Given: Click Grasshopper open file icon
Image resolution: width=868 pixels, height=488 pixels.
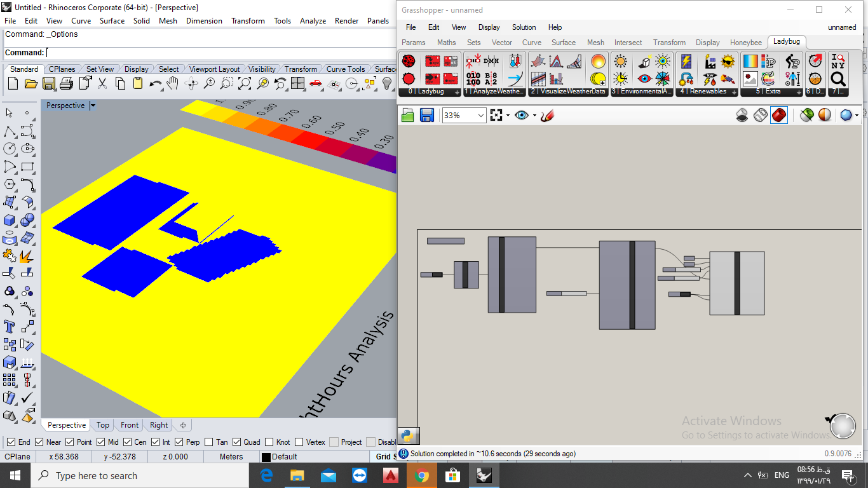Looking at the screenshot, I should (408, 115).
